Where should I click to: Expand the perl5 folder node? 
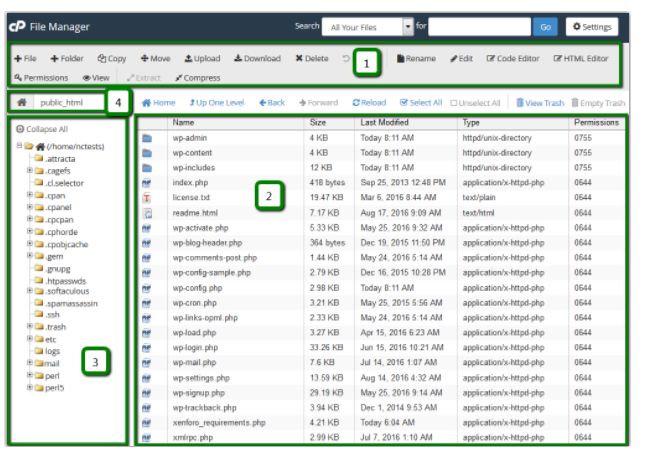pyautogui.click(x=30, y=387)
